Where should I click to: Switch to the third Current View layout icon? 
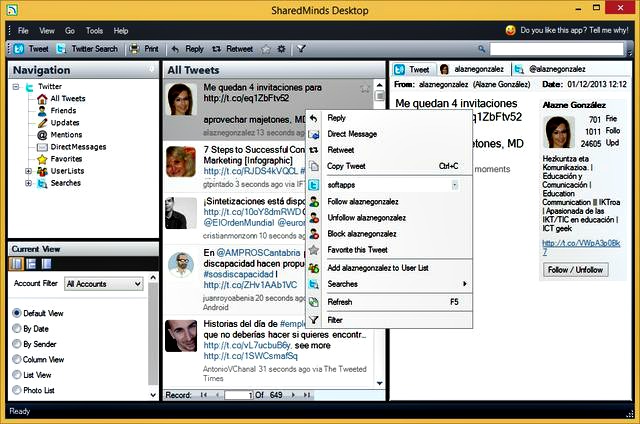[x=46, y=264]
